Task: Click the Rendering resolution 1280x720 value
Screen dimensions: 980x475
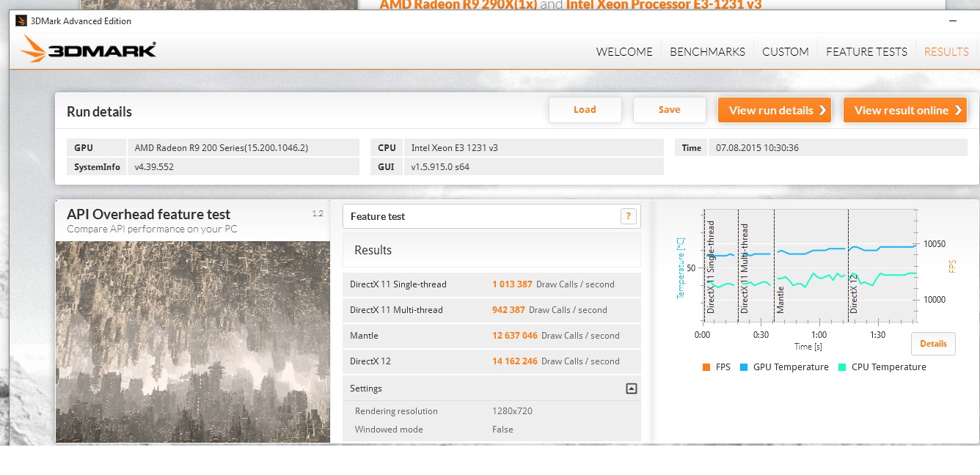Action: [512, 411]
